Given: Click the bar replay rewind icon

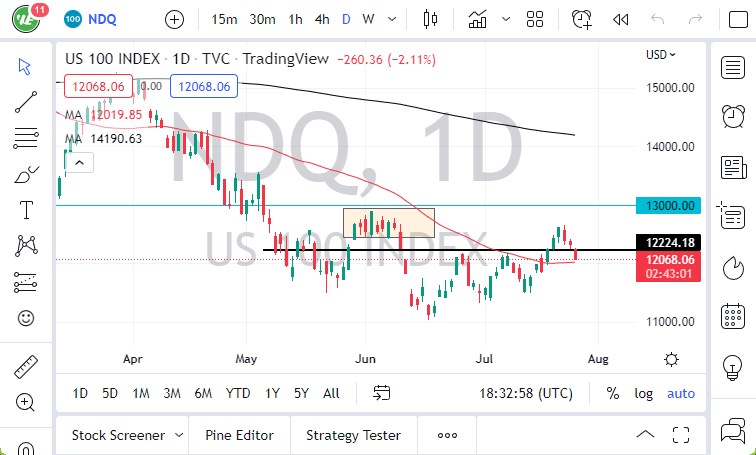Looking at the screenshot, I should coord(621,19).
